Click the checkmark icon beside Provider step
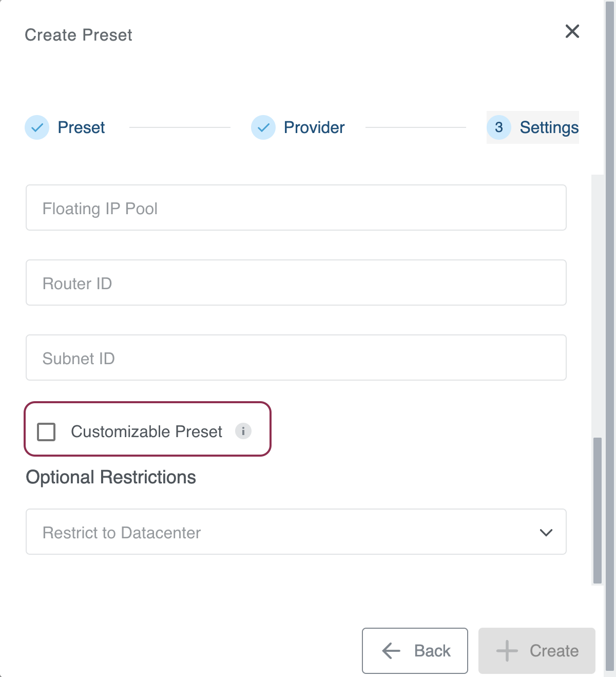Viewport: 616px width, 677px height. (263, 127)
